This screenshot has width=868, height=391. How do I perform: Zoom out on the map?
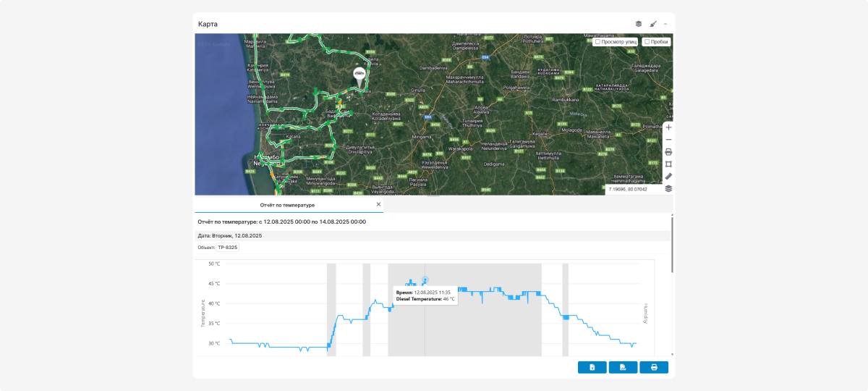tap(668, 140)
